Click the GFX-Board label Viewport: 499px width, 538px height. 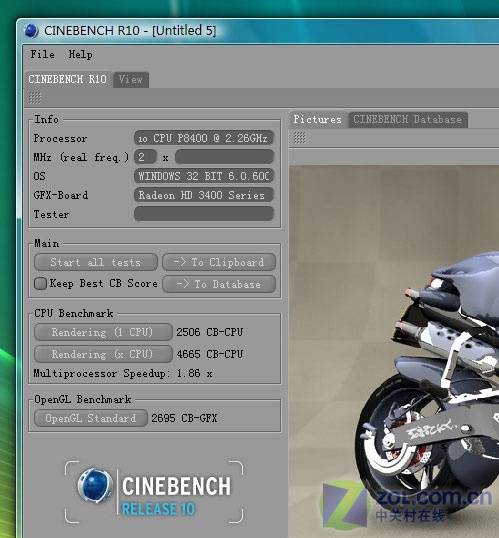point(61,195)
